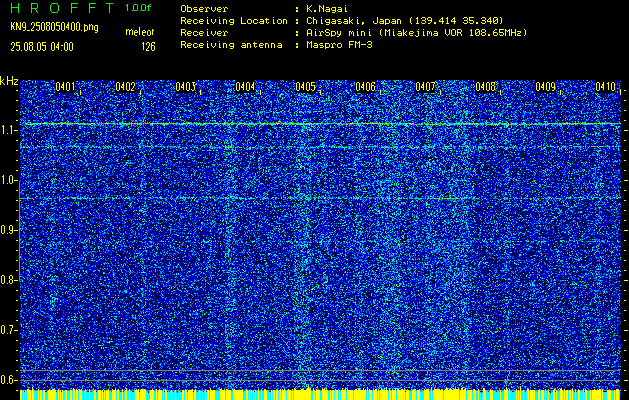The width and height of the screenshot is (629, 400).
Task: Click the 1.0 frequency axis label
Action: click(8, 180)
